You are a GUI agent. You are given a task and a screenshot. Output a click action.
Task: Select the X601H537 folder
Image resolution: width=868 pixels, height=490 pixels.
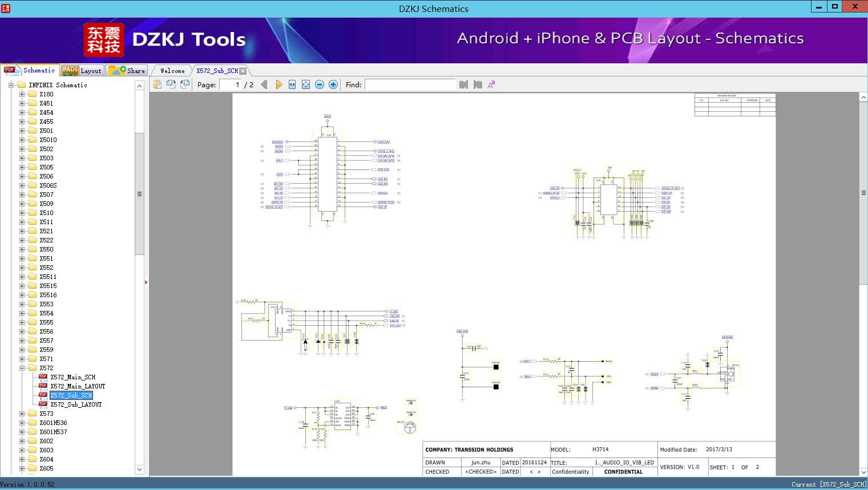tap(53, 432)
